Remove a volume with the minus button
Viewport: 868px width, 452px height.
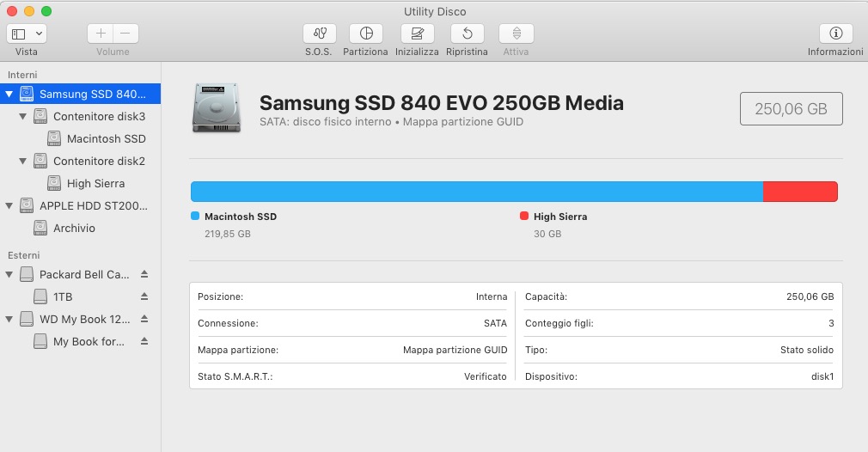(x=125, y=34)
